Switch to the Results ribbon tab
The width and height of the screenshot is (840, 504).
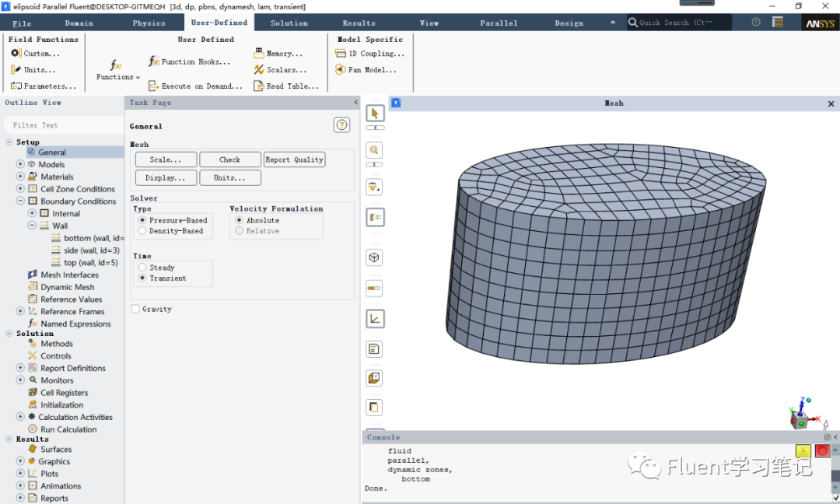point(359,23)
